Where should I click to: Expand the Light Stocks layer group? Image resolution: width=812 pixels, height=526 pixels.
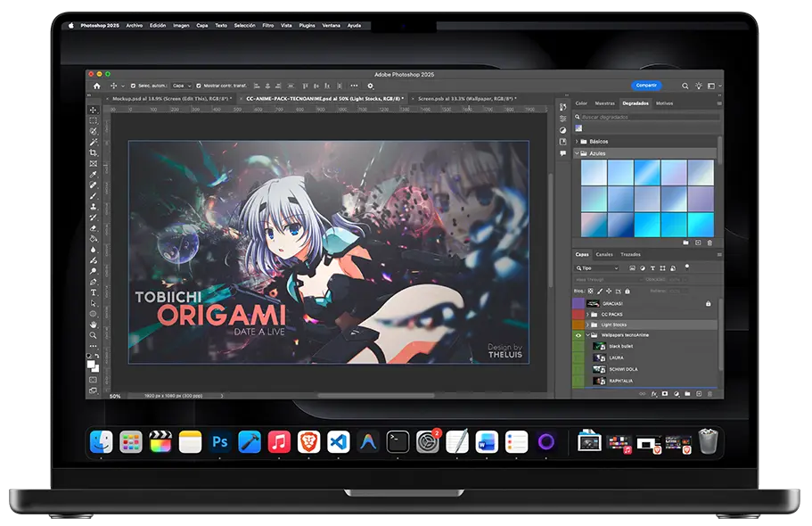(x=587, y=325)
